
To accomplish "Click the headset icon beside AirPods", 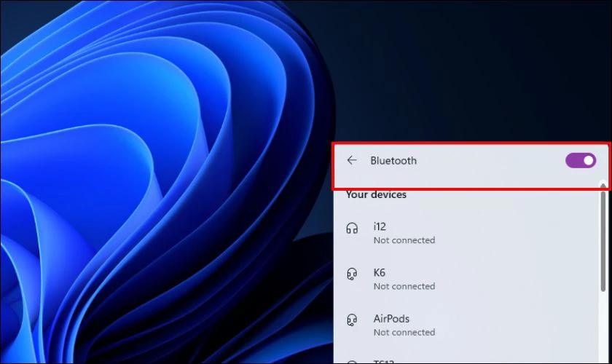I will click(x=352, y=320).
